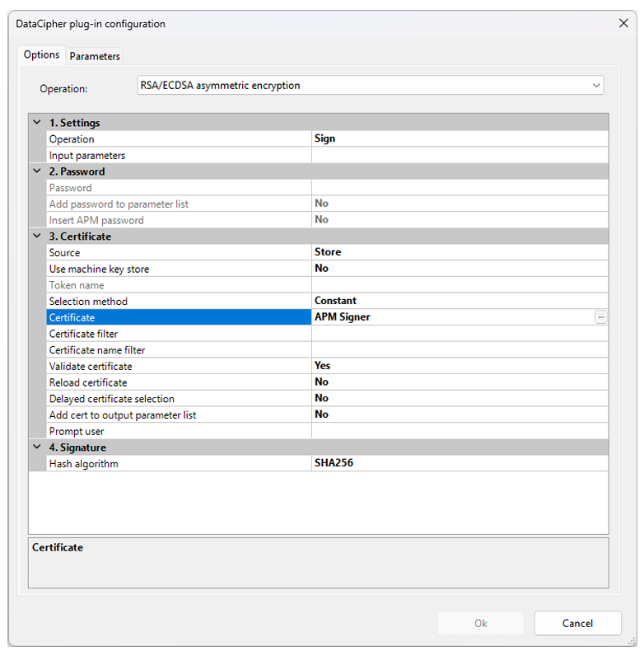Click the No value for Reload certificate
Viewport: 644px width, 651px height.
tap(460, 382)
